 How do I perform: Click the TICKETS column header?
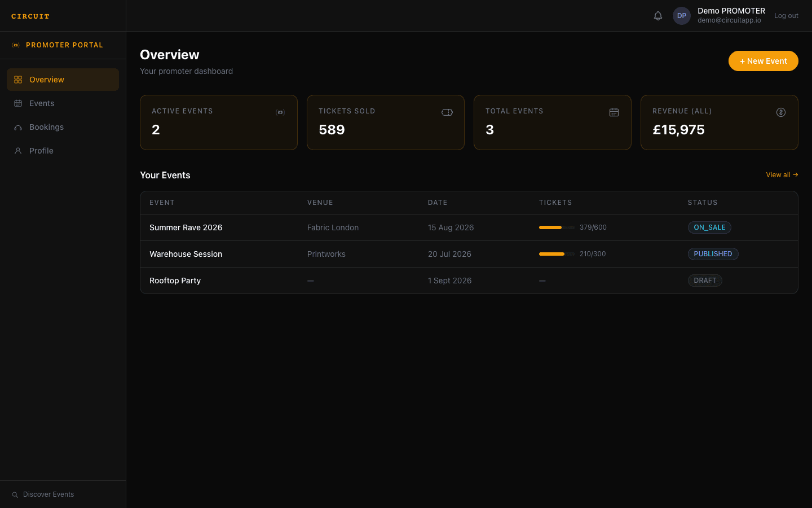click(555, 203)
